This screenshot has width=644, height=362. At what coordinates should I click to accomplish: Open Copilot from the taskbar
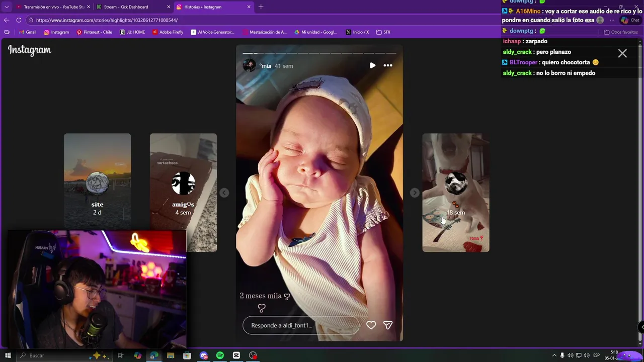(x=137, y=355)
